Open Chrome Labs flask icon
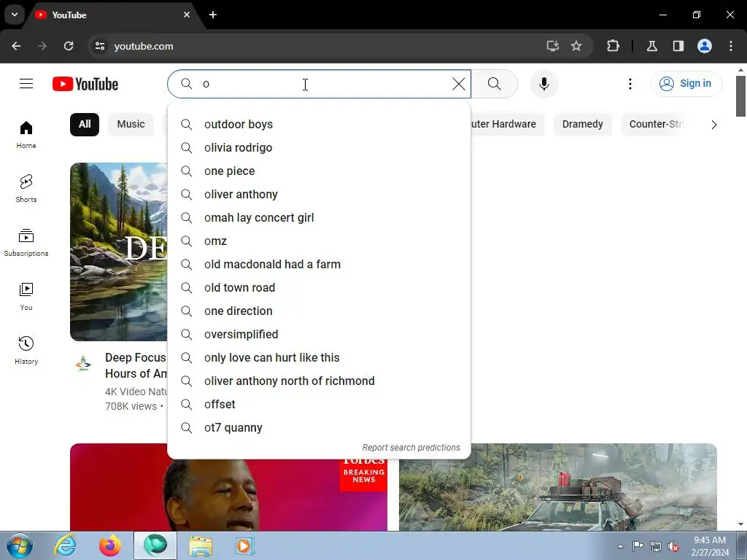747x560 pixels. pos(651,46)
